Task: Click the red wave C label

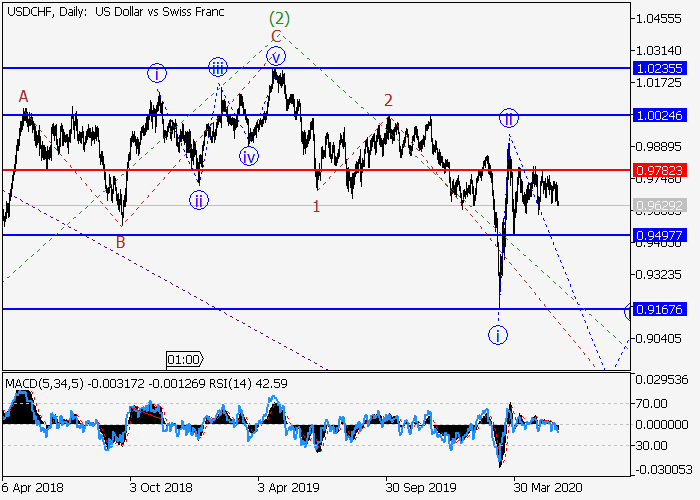Action: 276,37
